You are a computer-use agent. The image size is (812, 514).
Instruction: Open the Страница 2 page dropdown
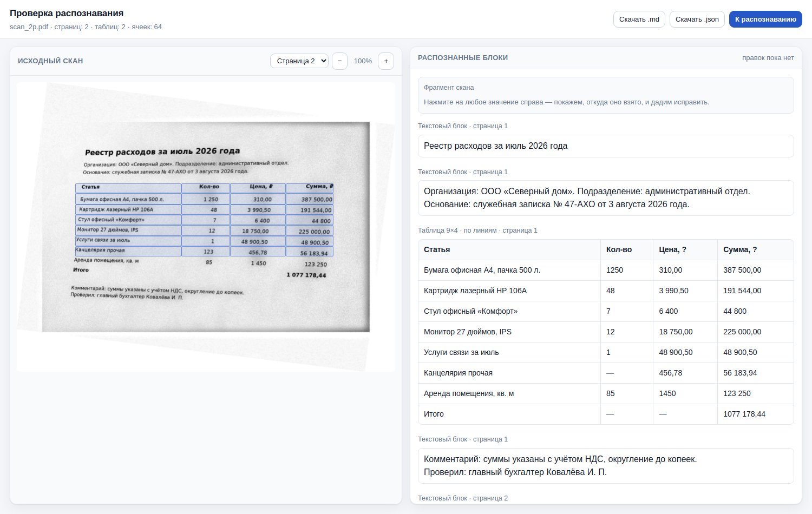pos(299,61)
